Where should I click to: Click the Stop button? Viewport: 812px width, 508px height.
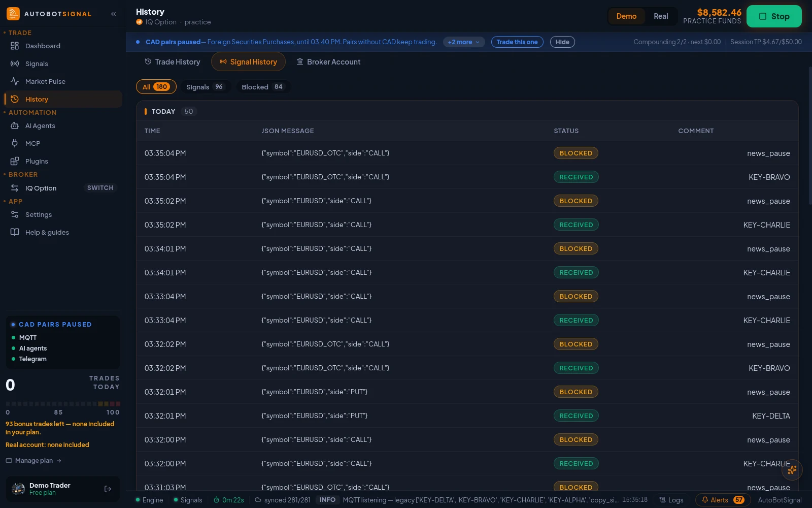[x=774, y=16]
